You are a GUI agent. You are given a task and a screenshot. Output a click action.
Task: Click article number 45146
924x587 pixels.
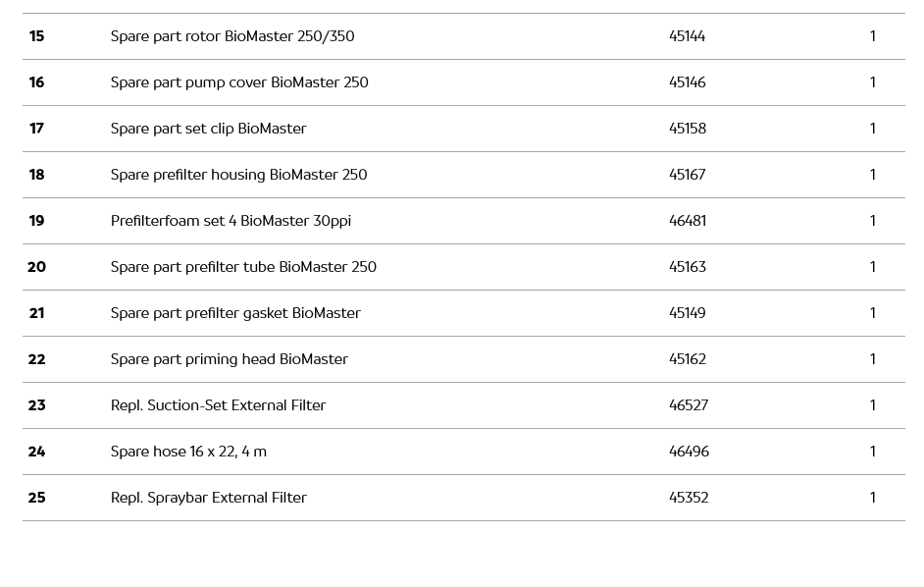687,82
